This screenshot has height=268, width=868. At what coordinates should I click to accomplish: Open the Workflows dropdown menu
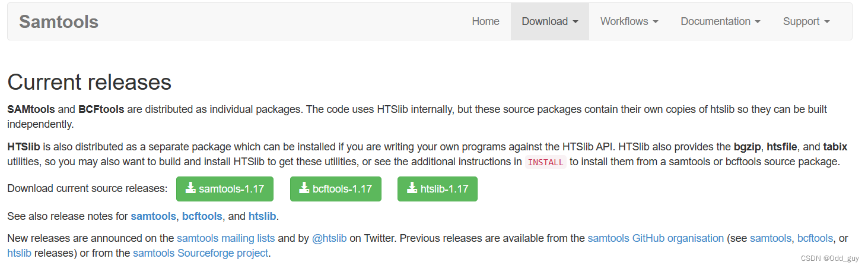629,21
